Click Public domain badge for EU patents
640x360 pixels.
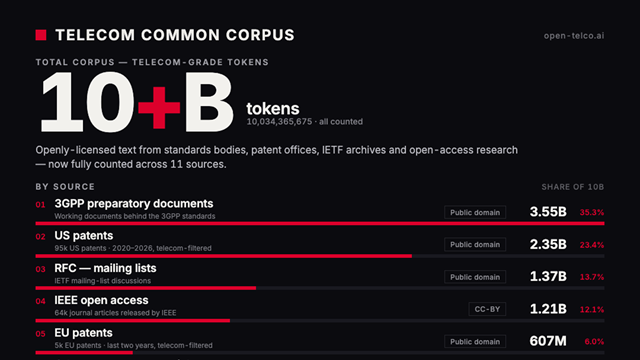[x=475, y=342]
